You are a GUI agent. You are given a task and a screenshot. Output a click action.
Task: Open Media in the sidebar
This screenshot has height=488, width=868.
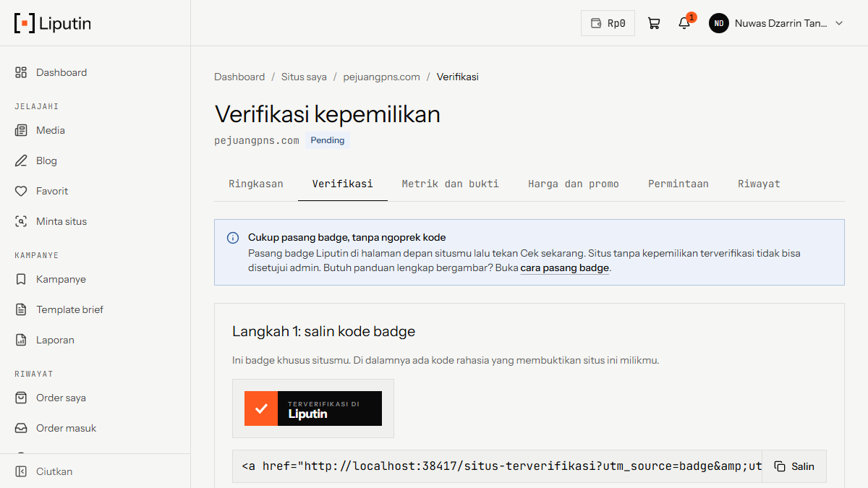95,130
